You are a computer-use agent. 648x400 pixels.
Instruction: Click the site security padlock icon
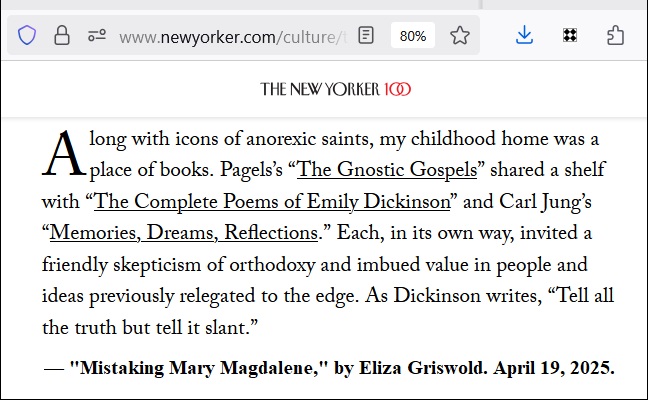coord(61,36)
